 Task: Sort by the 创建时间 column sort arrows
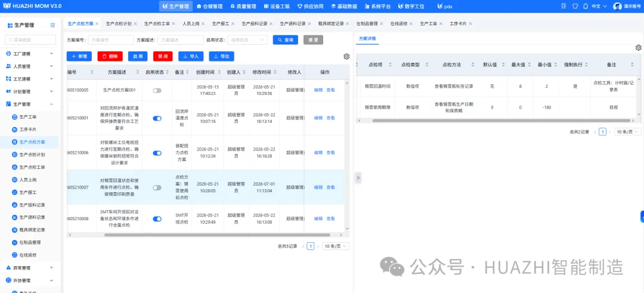point(219,72)
